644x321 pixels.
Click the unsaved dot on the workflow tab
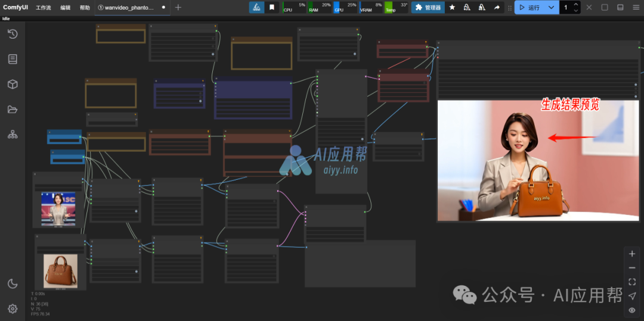click(163, 7)
